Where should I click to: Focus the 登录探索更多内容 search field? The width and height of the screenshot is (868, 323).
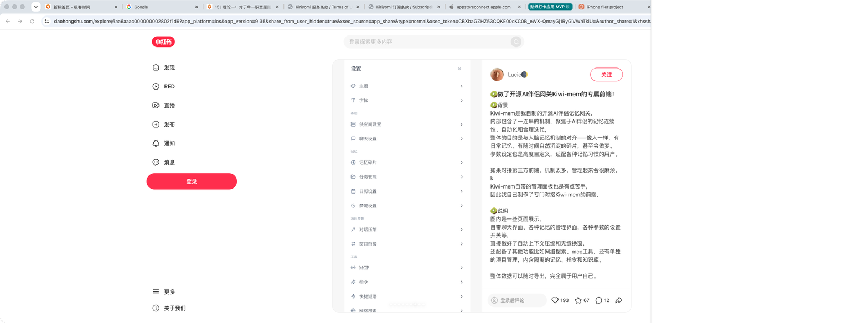[433, 41]
